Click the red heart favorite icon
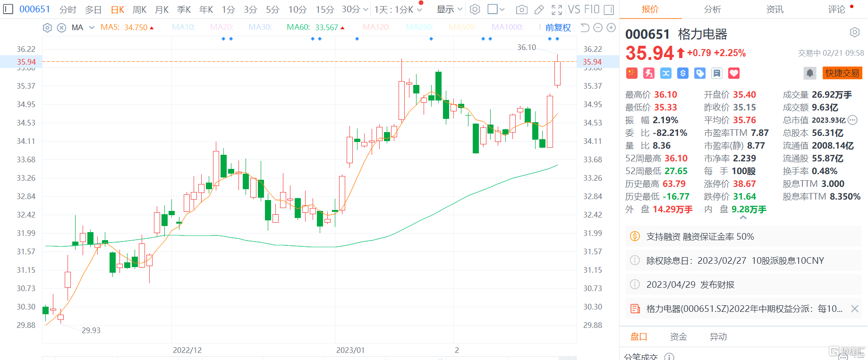This screenshot has width=868, height=360. (733, 73)
